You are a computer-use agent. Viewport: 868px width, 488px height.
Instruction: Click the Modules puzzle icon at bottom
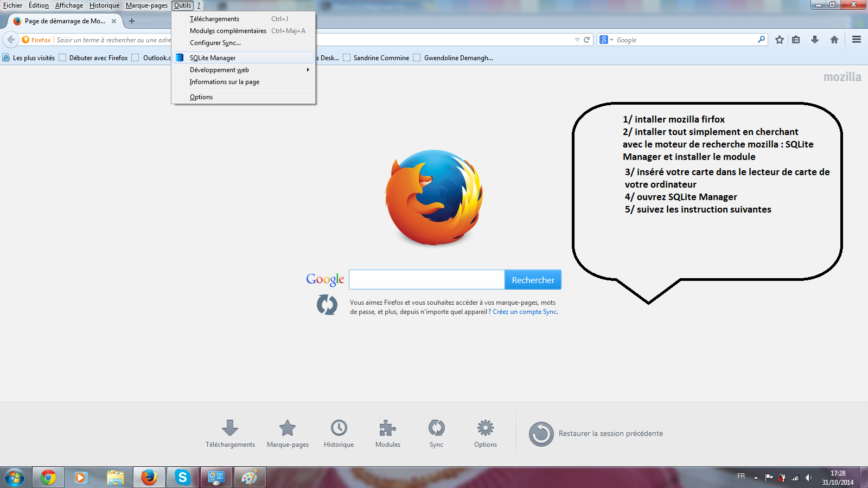(387, 428)
